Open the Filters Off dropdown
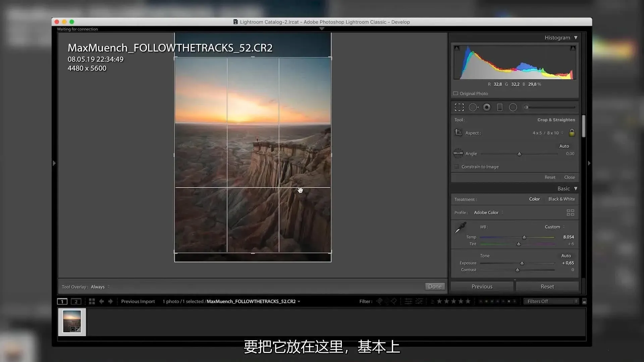 point(552,301)
